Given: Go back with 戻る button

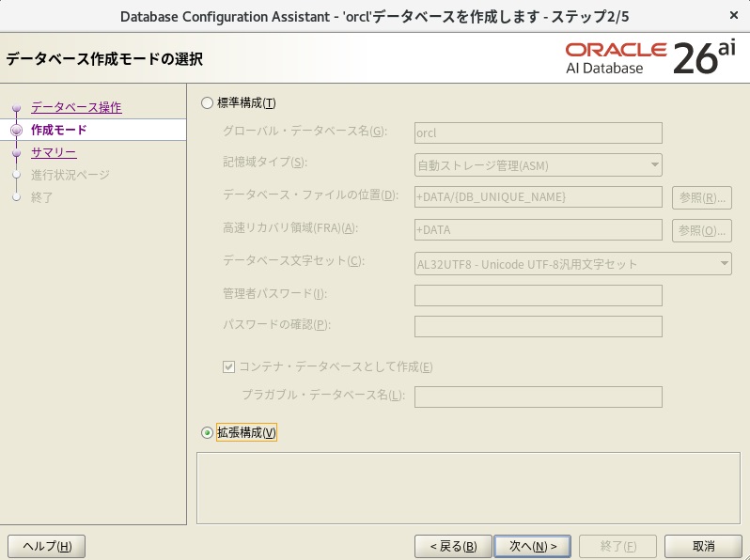Looking at the screenshot, I should tap(453, 546).
